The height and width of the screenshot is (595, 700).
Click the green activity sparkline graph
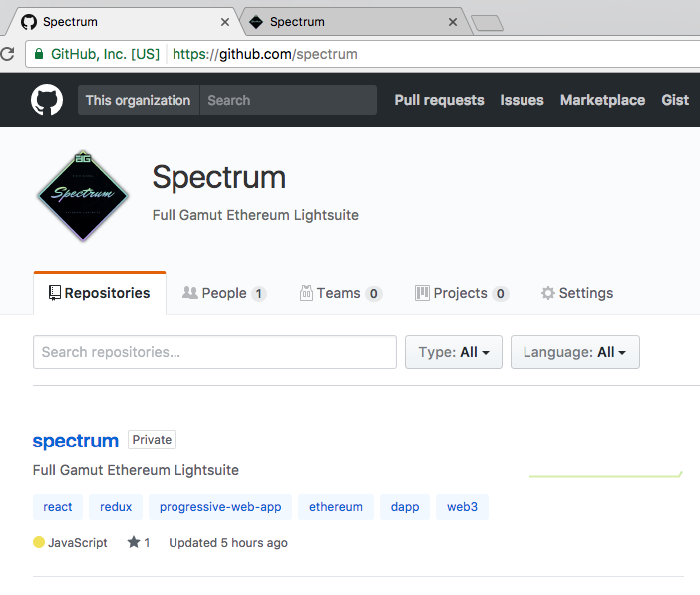(x=606, y=475)
